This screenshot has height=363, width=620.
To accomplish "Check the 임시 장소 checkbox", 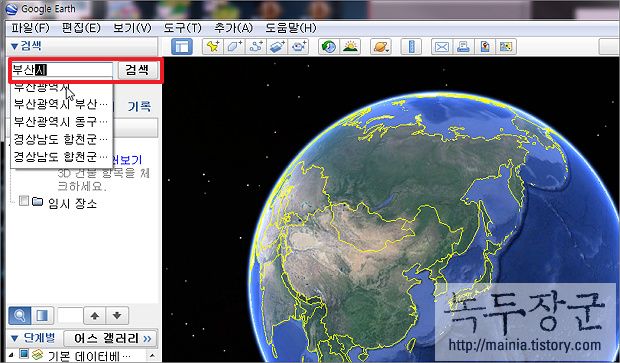I will pyautogui.click(x=24, y=201).
